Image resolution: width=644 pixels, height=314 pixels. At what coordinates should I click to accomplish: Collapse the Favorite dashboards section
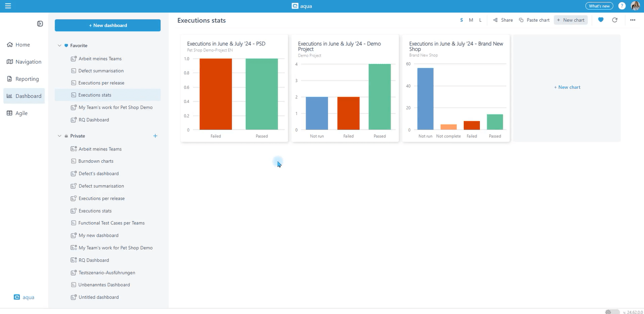point(59,46)
